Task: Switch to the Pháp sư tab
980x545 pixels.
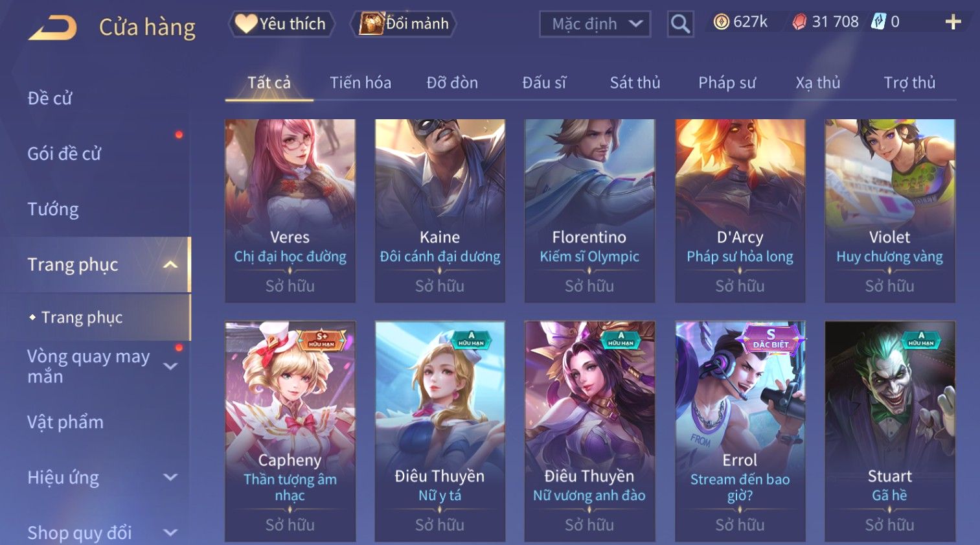Action: (727, 83)
